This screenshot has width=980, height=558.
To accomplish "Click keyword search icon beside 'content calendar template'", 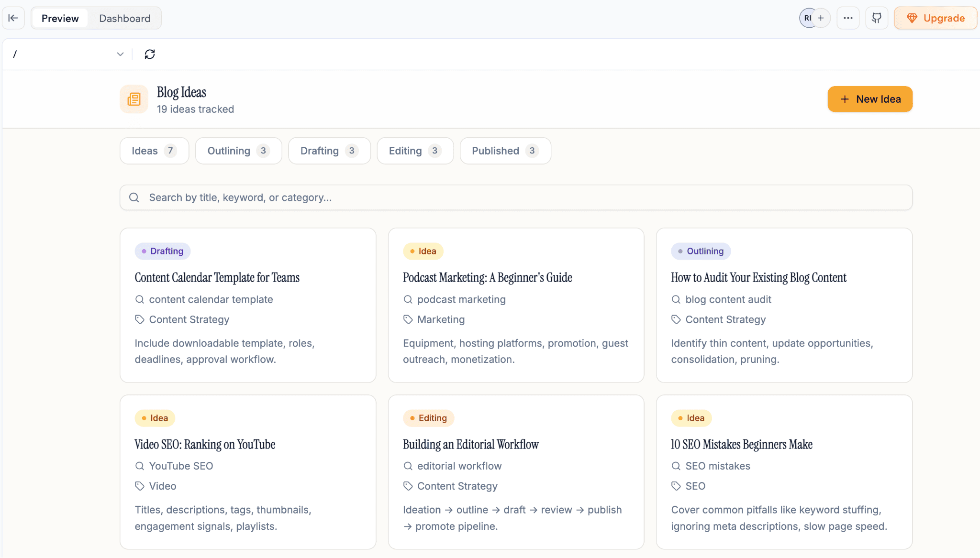I will click(140, 299).
